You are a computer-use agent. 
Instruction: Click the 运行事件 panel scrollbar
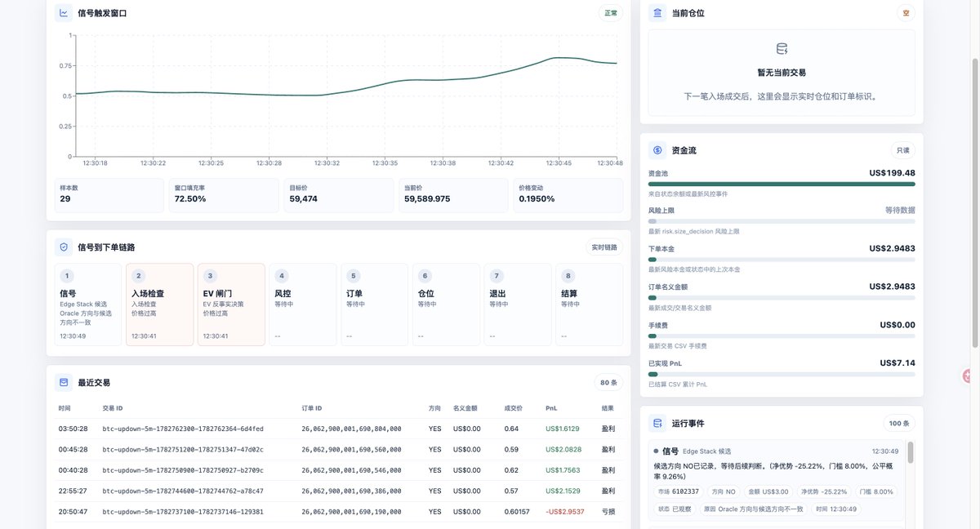(x=911, y=453)
